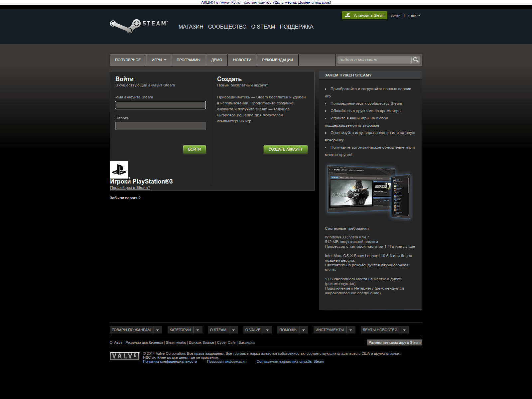Expand the Категории footer arrow
Screen dimensions: 532x399
[198, 330]
